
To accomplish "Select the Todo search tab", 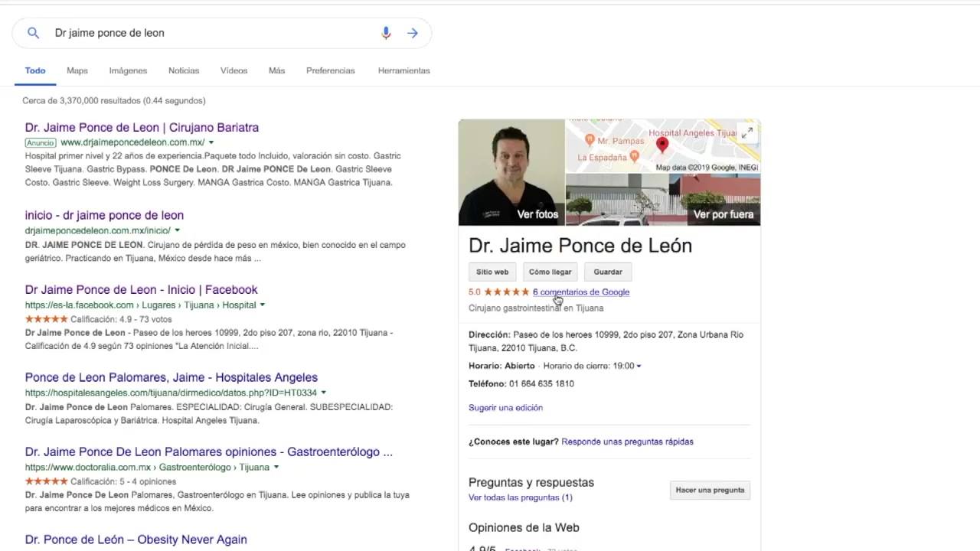I will pyautogui.click(x=35, y=70).
